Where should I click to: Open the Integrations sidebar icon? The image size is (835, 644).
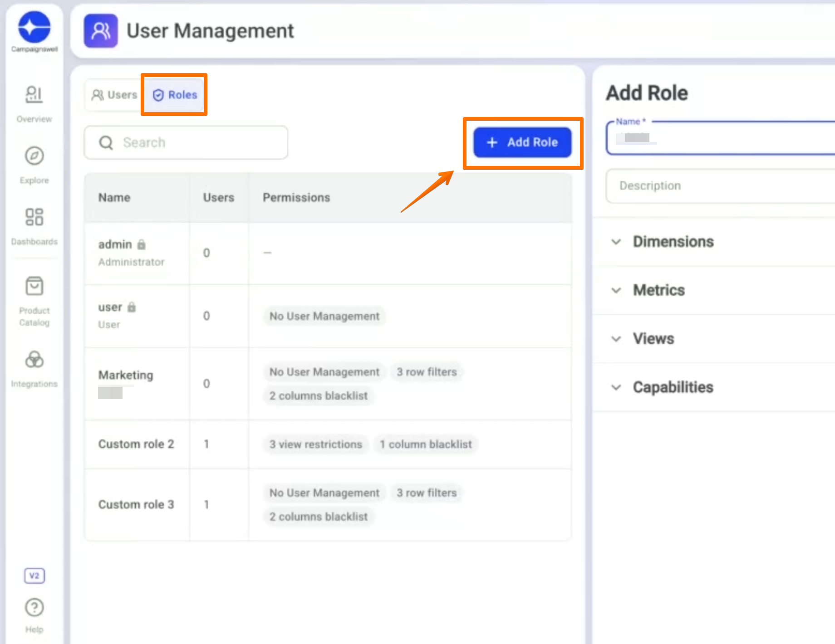pos(34,360)
